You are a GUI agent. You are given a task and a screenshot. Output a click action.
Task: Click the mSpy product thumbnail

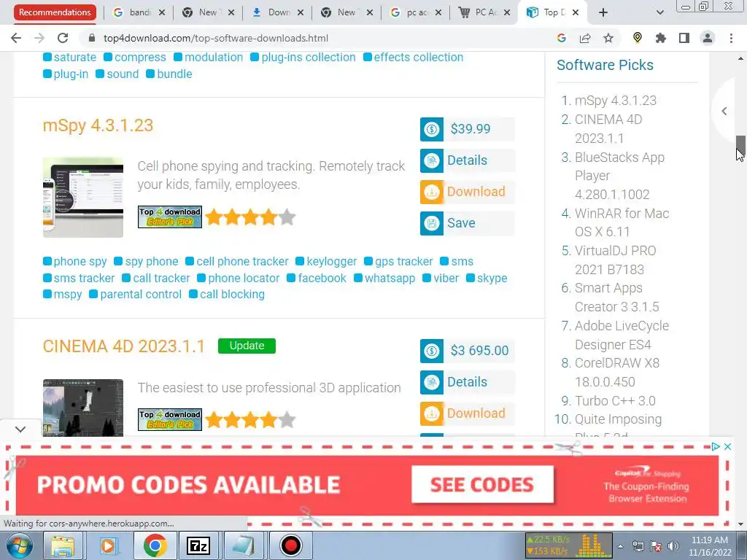[x=83, y=197]
